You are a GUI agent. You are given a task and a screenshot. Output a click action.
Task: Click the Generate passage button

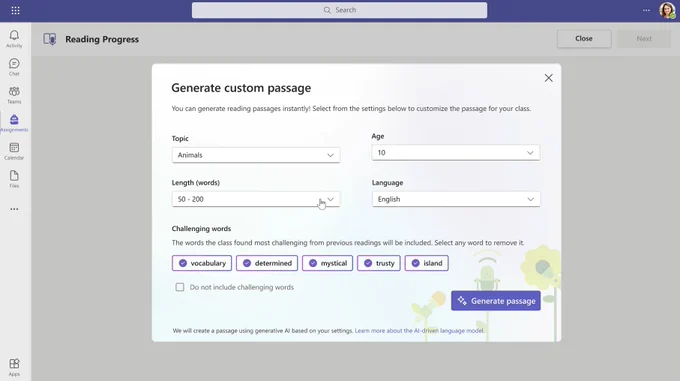click(496, 301)
